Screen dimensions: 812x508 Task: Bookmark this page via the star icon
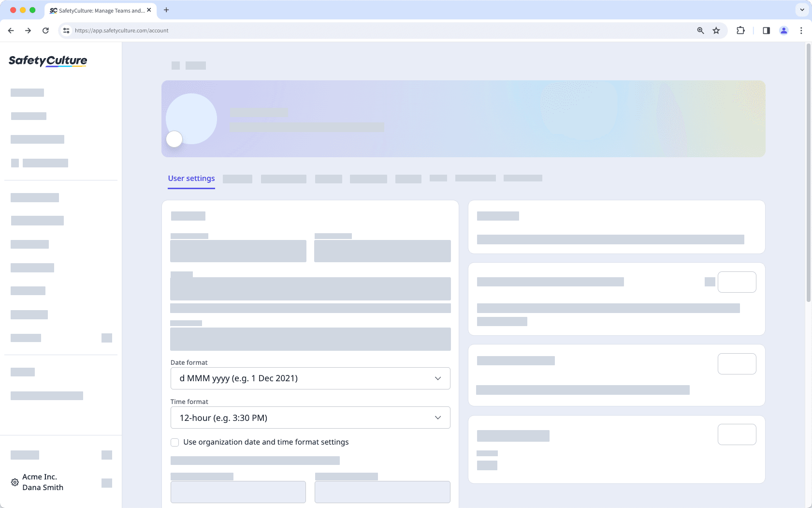click(716, 30)
